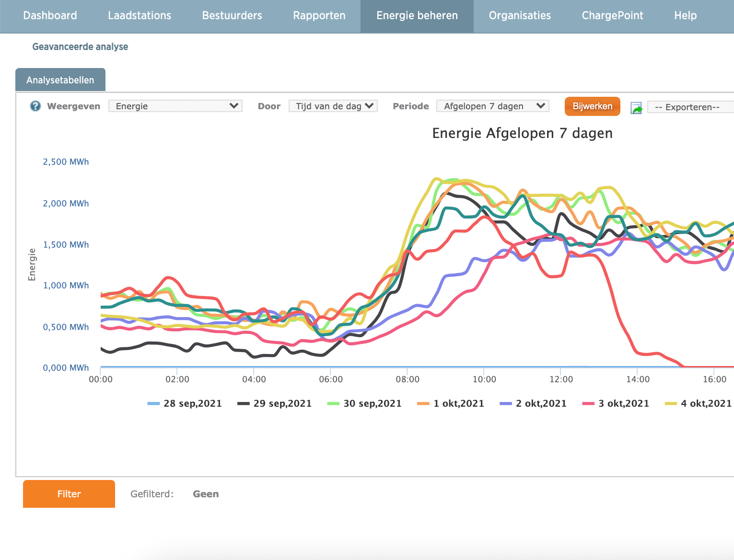Open the Exporteren dropdown menu
Image resolution: width=734 pixels, height=560 pixels.
point(689,107)
